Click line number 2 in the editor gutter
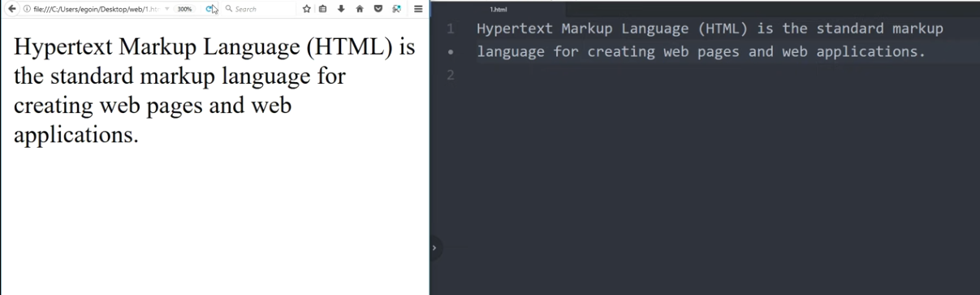 coord(450,75)
